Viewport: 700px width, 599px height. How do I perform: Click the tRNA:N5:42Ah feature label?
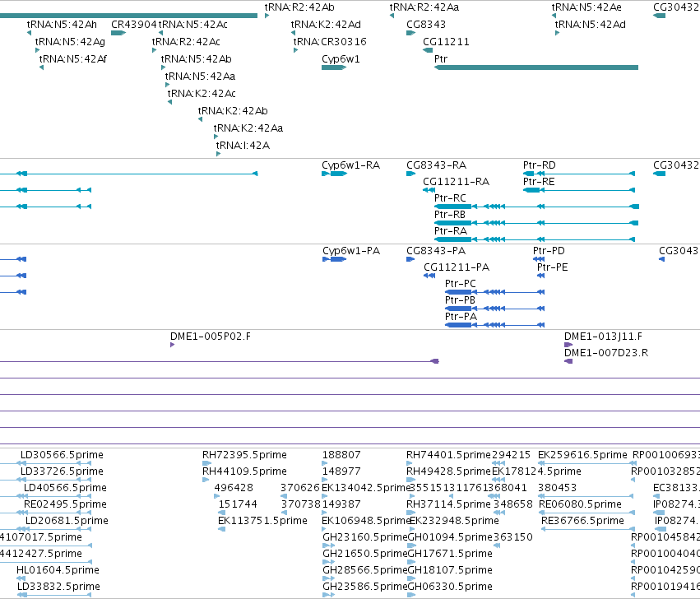pos(62,25)
